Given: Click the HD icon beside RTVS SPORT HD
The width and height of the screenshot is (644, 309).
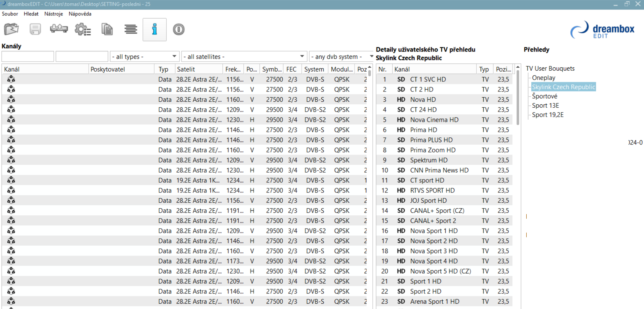Looking at the screenshot, I should [401, 191].
